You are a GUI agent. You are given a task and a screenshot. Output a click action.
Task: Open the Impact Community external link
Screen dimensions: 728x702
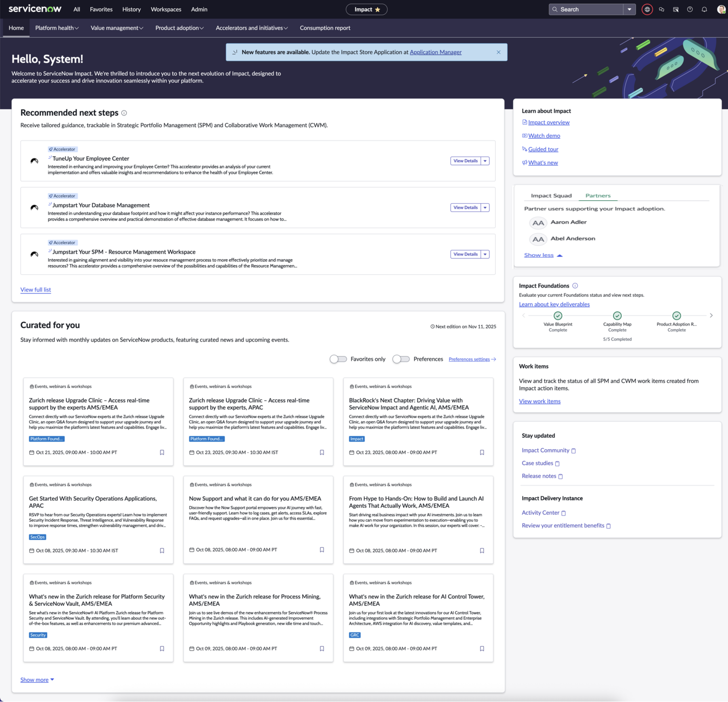[x=548, y=450]
